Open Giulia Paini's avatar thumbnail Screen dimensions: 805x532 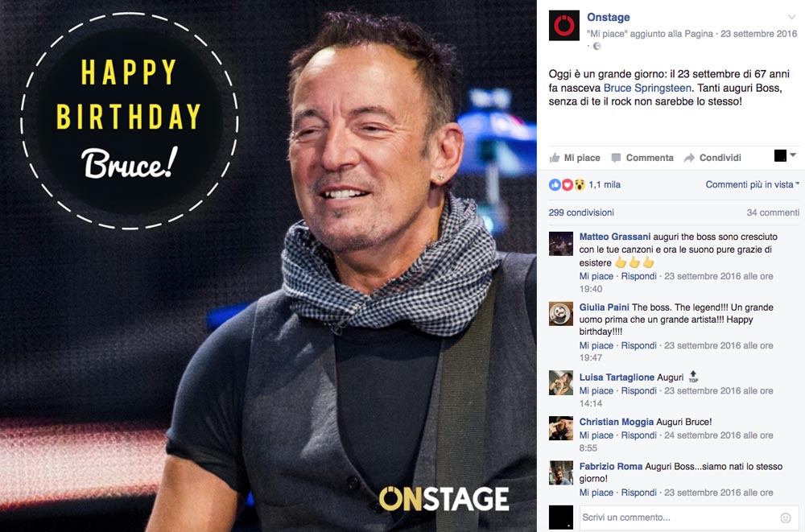coord(560,313)
